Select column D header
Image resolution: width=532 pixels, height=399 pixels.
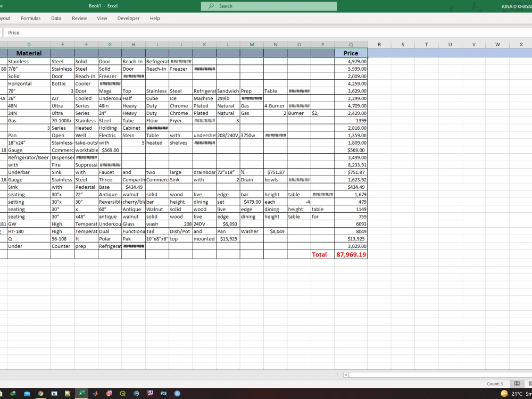point(29,45)
